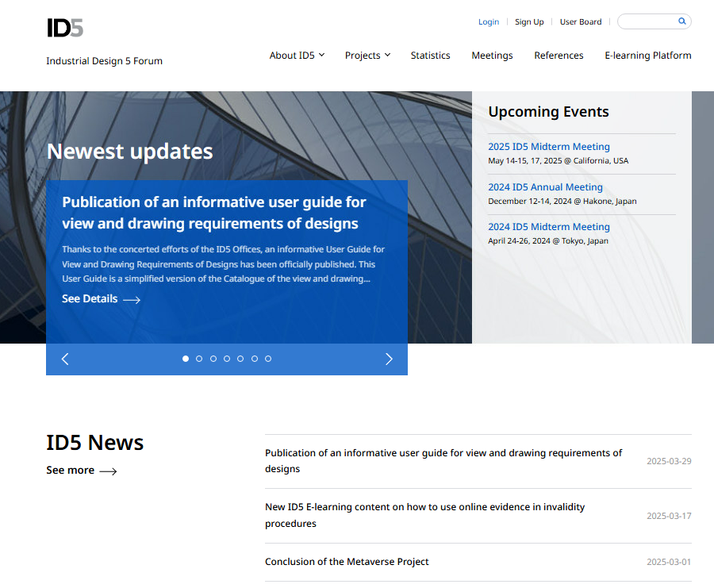Jump to the third carousel dot

tap(213, 359)
